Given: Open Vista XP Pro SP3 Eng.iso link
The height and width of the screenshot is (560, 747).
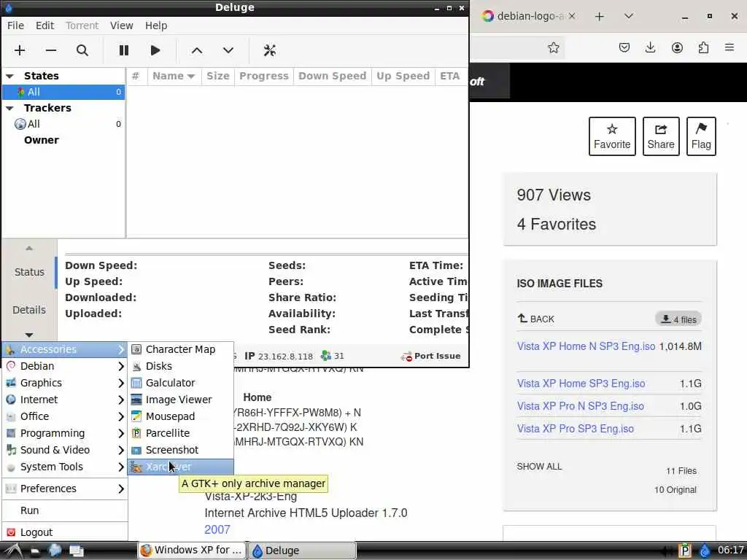Looking at the screenshot, I should [x=576, y=429].
